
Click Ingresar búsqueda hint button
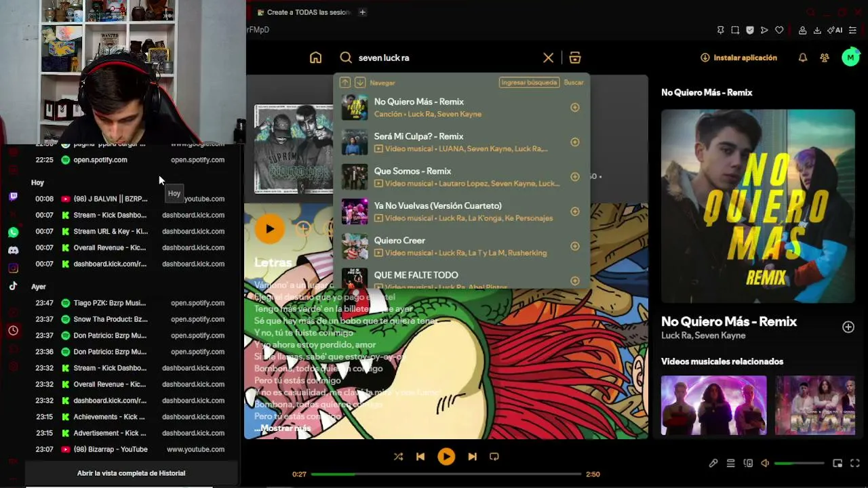click(x=529, y=83)
